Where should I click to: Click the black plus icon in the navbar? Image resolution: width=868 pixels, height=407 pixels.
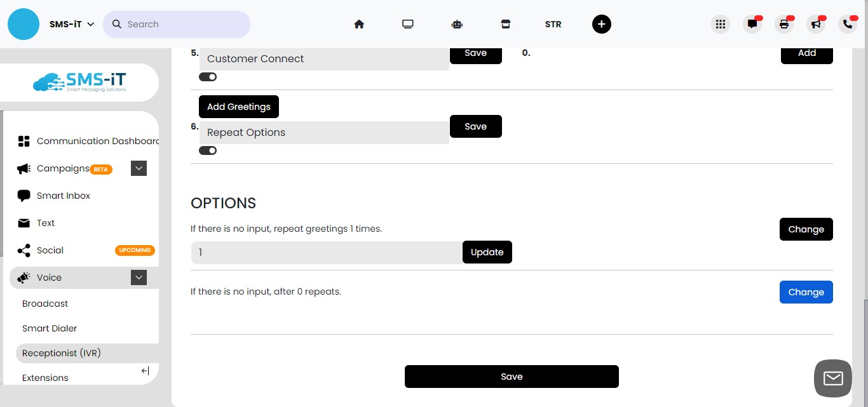click(601, 23)
